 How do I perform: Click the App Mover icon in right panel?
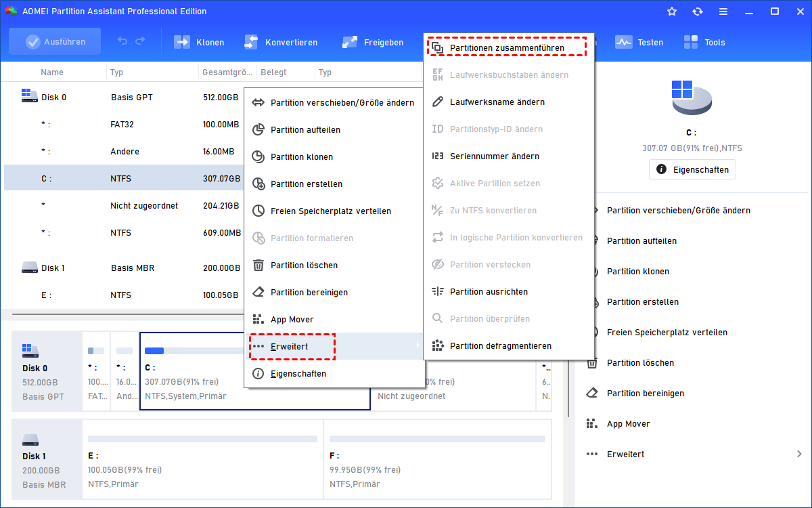click(593, 423)
